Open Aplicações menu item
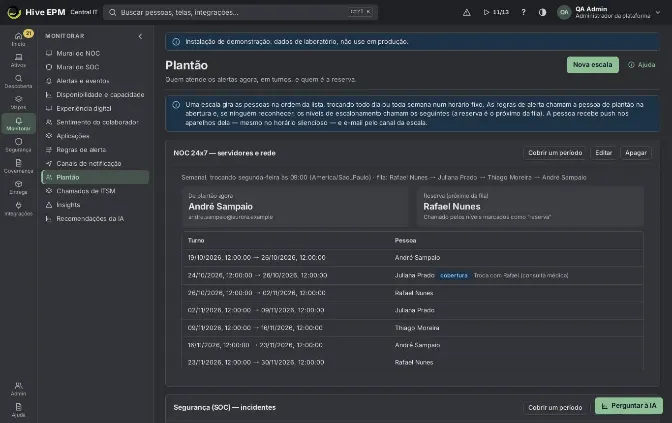This screenshot has width=672, height=423. (x=95, y=136)
